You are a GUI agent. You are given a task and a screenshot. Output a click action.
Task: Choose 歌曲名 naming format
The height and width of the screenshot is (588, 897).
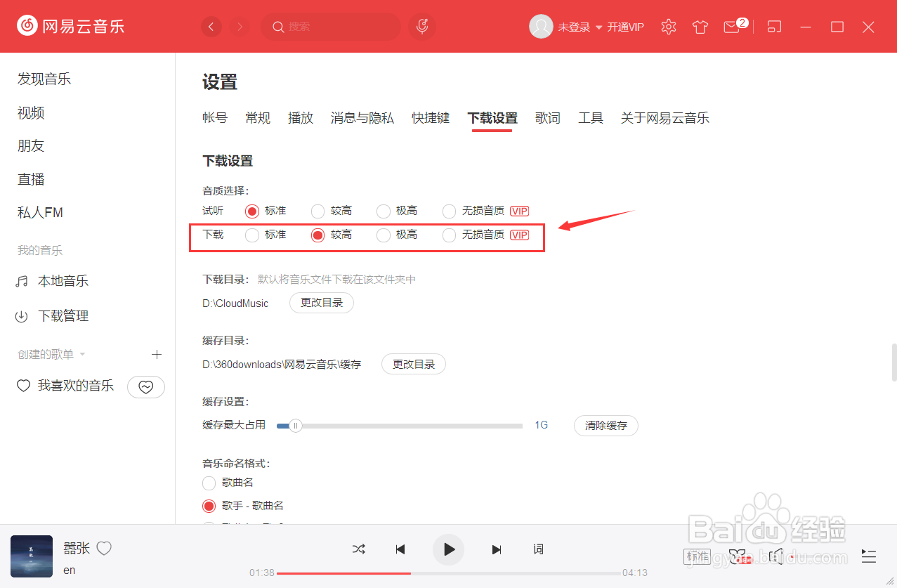click(209, 483)
